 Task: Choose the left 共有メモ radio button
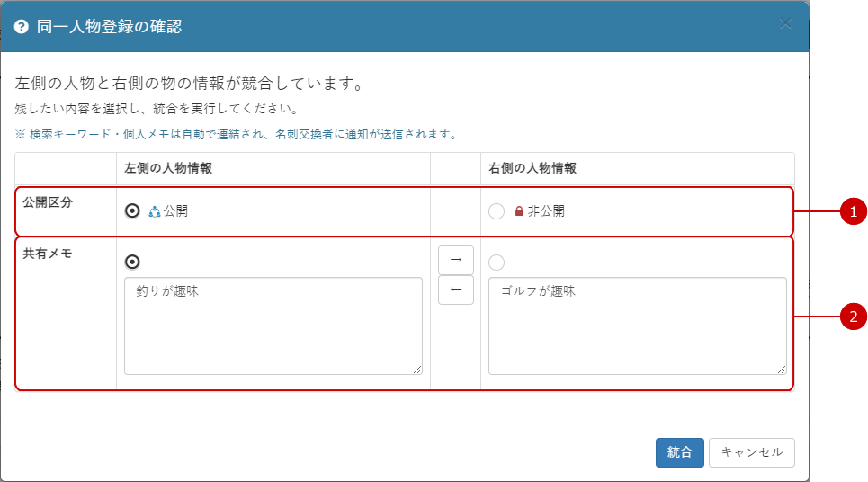[132, 262]
